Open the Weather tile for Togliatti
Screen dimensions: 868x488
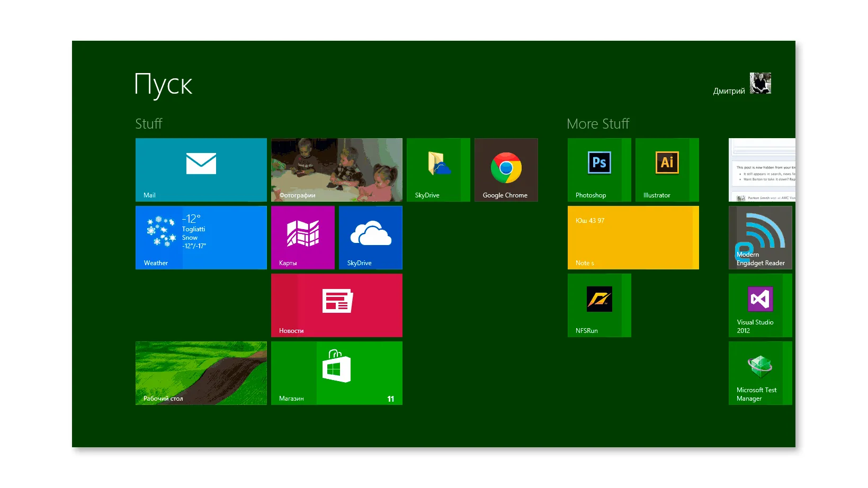pos(201,237)
